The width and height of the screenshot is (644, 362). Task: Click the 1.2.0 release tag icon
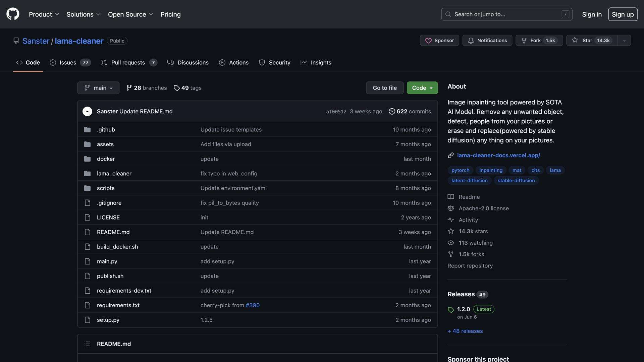tap(451, 310)
